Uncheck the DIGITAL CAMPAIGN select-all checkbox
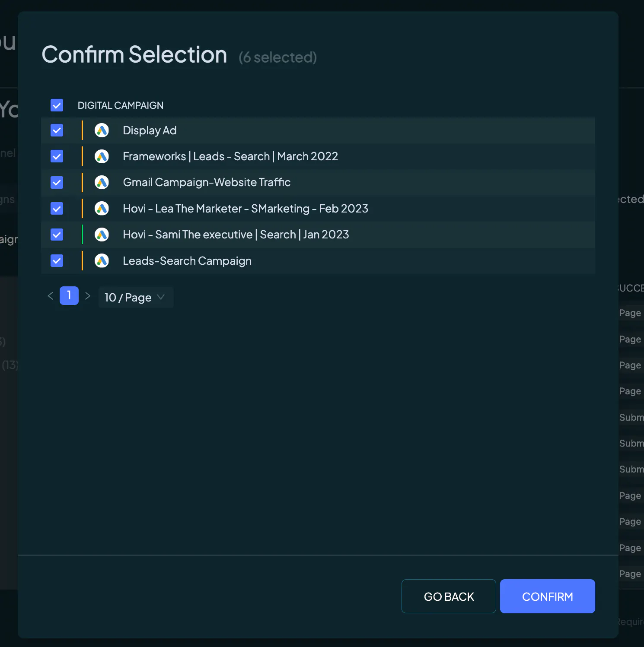The width and height of the screenshot is (644, 647). point(57,105)
